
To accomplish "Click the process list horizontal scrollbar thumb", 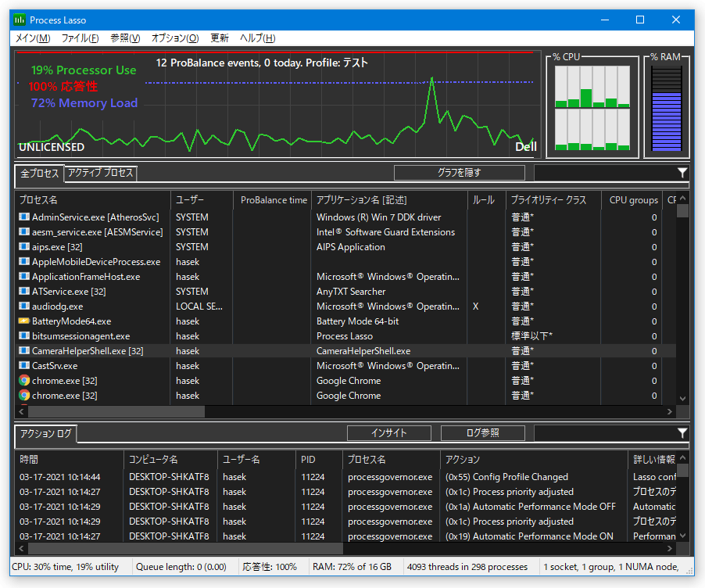I will pyautogui.click(x=116, y=411).
